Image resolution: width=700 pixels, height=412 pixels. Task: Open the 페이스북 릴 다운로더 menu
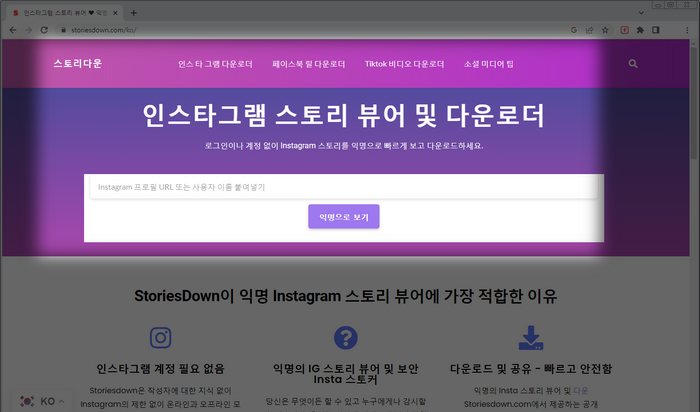click(308, 64)
